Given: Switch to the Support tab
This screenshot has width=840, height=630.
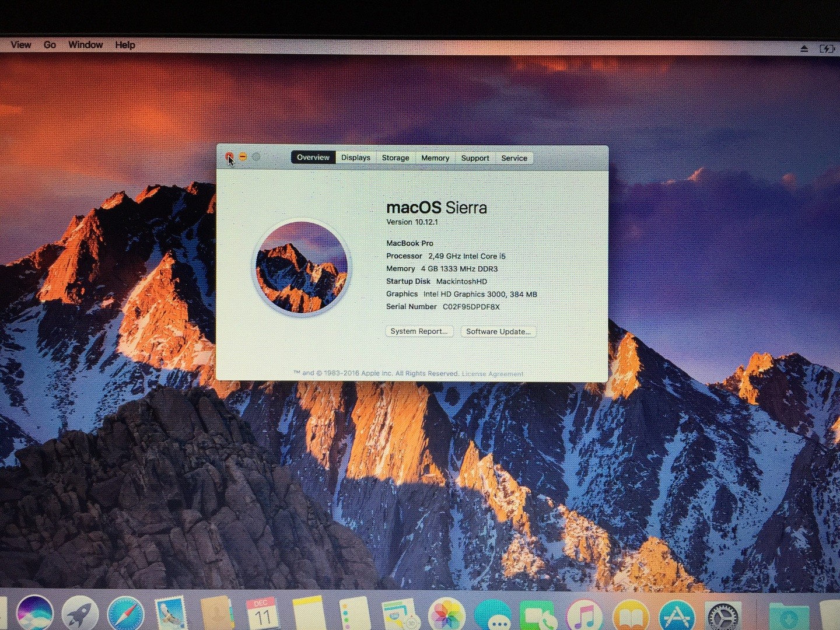Looking at the screenshot, I should tap(475, 158).
